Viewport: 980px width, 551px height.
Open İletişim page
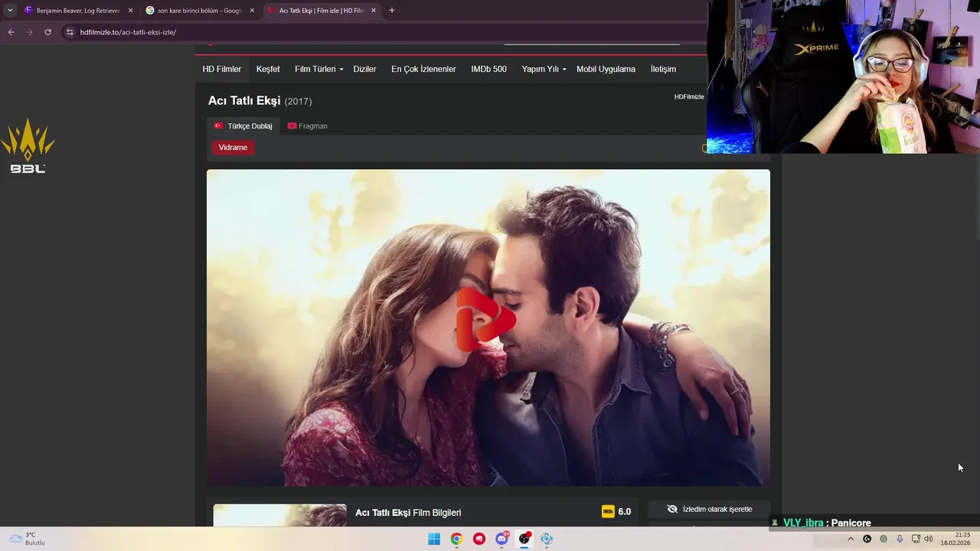(x=663, y=69)
